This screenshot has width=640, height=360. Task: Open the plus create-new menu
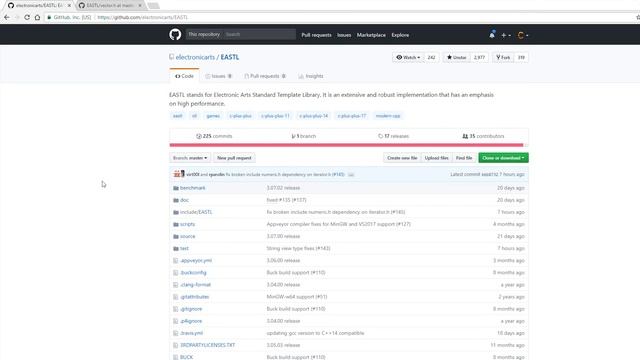(506, 36)
